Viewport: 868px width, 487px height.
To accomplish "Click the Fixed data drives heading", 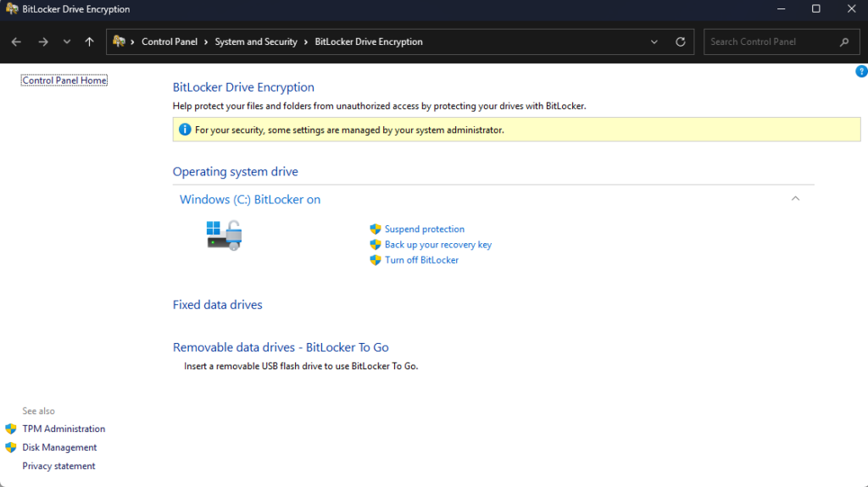I will click(218, 305).
